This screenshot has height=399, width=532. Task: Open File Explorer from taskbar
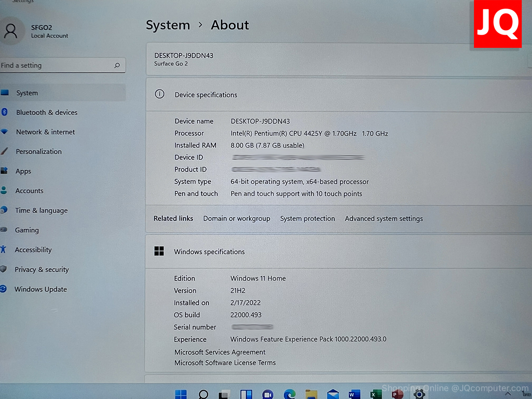[311, 394]
